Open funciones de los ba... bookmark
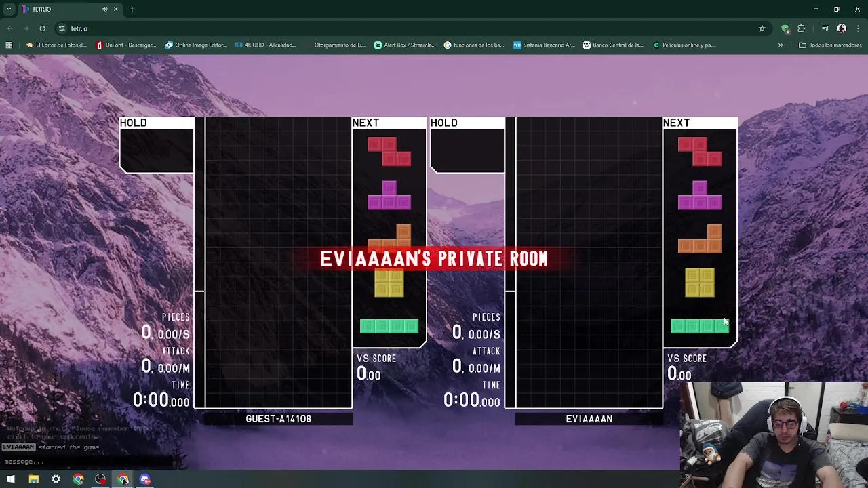 click(x=474, y=45)
